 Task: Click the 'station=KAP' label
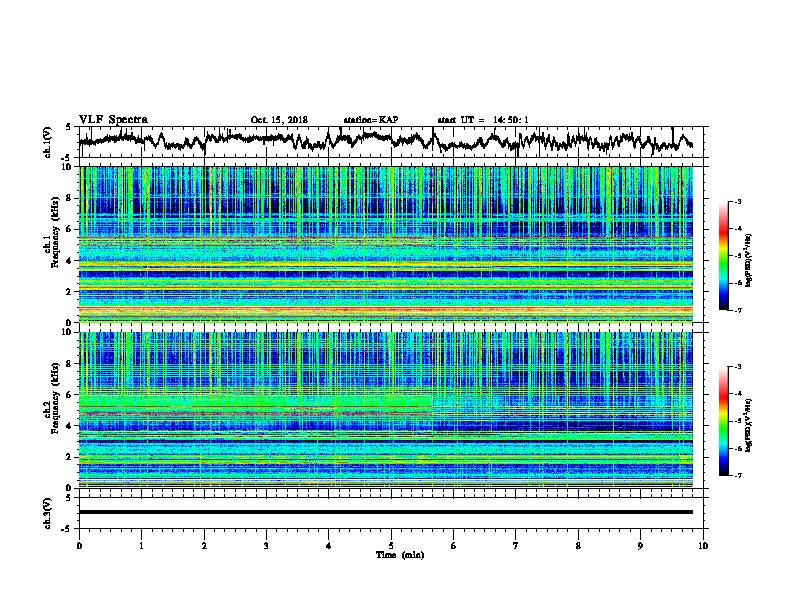coord(371,120)
